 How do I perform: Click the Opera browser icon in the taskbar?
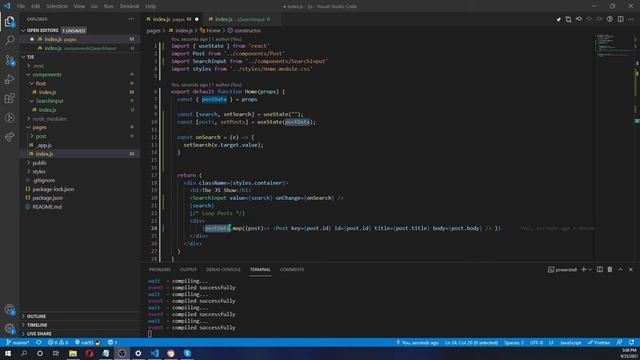[89, 353]
